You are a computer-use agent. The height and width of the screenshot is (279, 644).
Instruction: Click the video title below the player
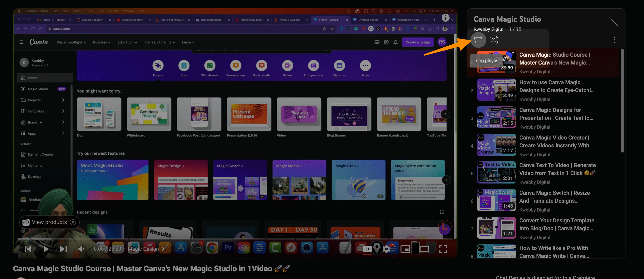(x=151, y=269)
